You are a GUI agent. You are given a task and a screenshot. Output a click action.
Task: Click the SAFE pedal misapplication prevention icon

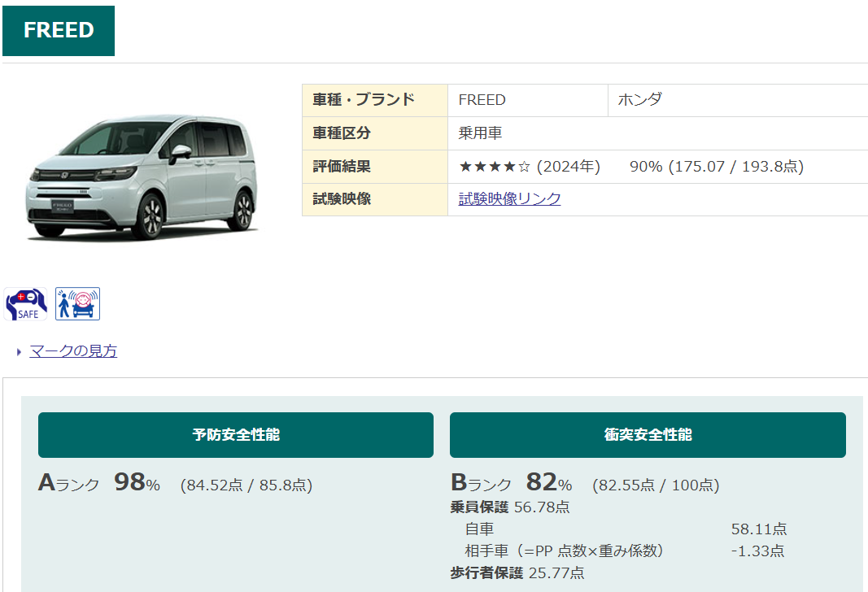25,304
